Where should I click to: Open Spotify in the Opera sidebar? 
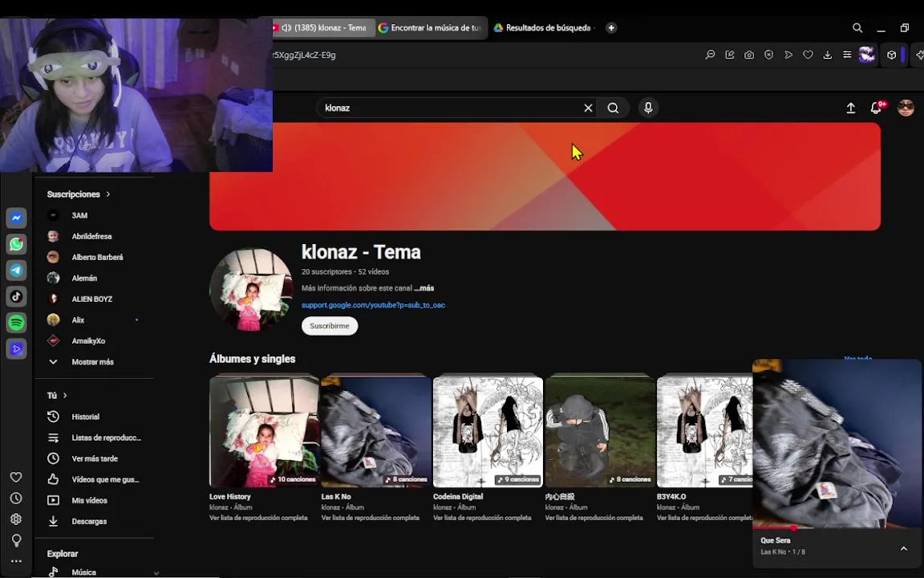[17, 323]
